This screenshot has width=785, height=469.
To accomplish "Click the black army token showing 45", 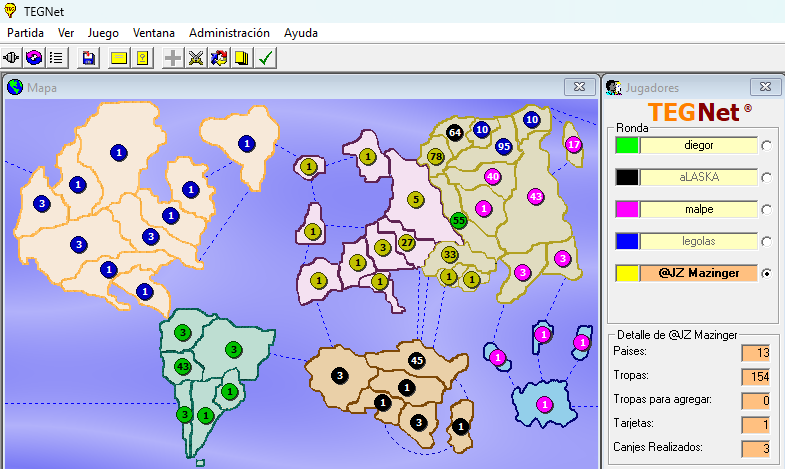I will [417, 360].
